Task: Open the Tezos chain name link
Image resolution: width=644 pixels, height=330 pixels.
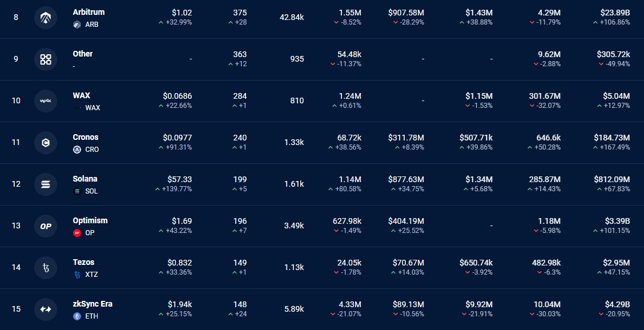Action: [83, 262]
